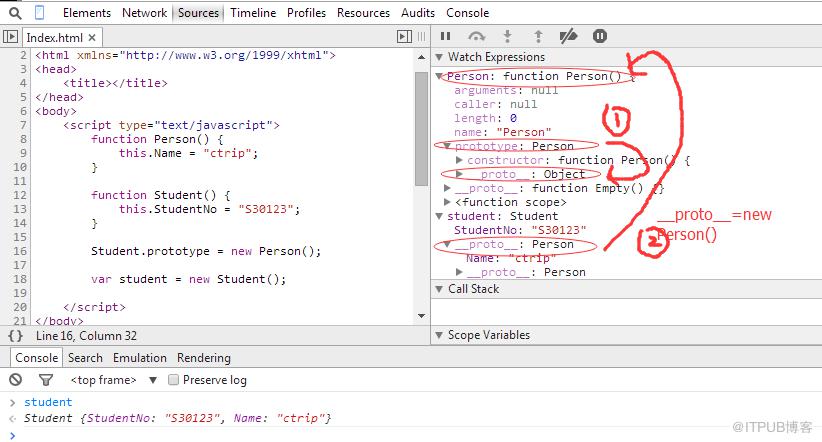Viewport: 822px width, 442px height.
Task: Expand the __proto__: Object node
Action: [459, 174]
